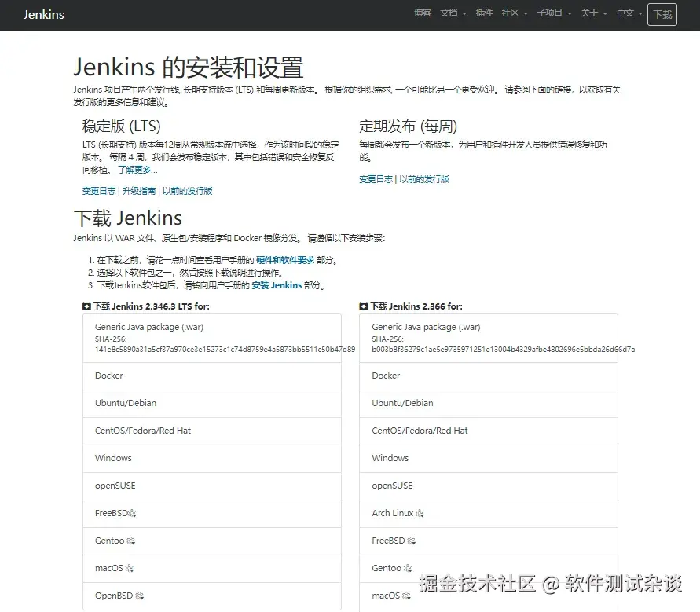Select Ubuntu/Debian under LTS downloads
700x612 pixels.
(x=212, y=404)
